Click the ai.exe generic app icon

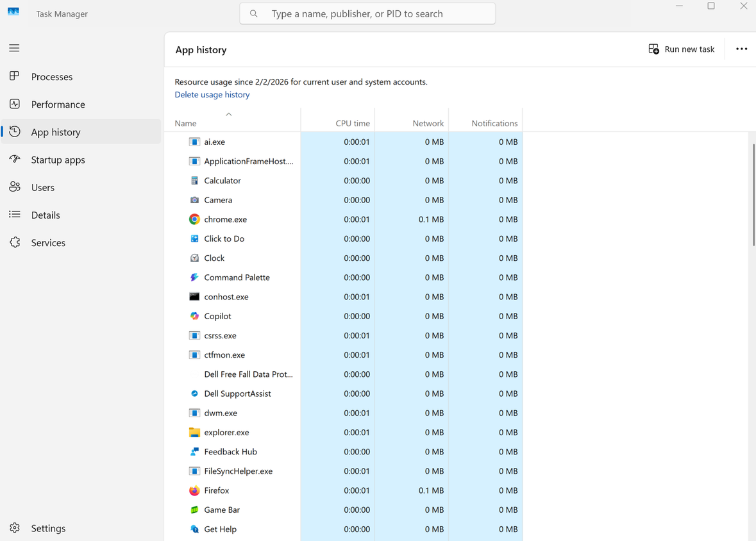pyautogui.click(x=194, y=142)
